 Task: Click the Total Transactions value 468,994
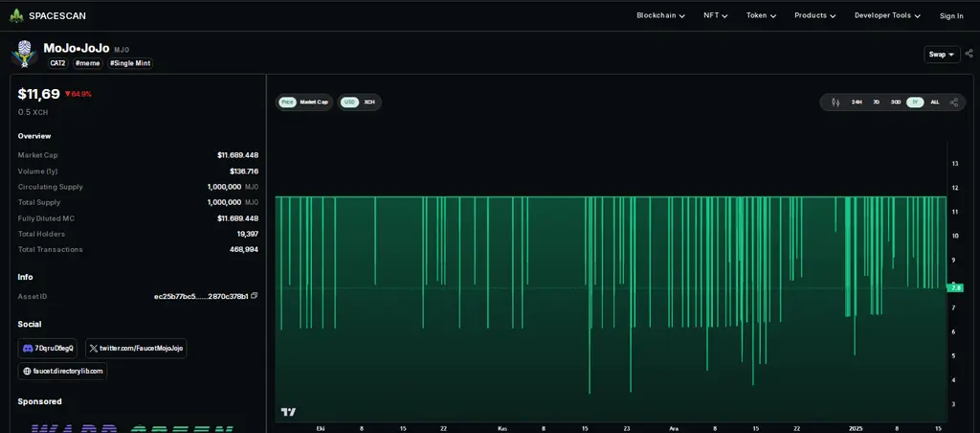244,249
